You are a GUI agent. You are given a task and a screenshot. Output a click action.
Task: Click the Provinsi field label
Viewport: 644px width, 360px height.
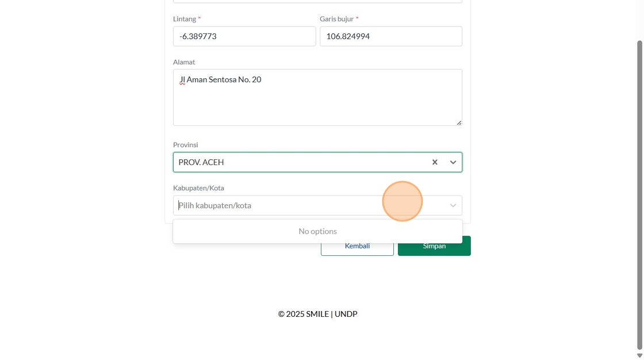pos(186,145)
